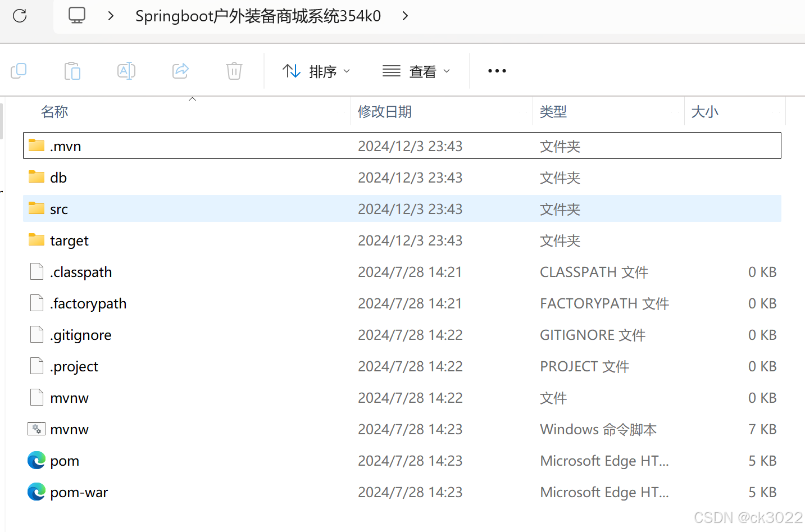Open the 查看 view options dropdown

tap(416, 71)
